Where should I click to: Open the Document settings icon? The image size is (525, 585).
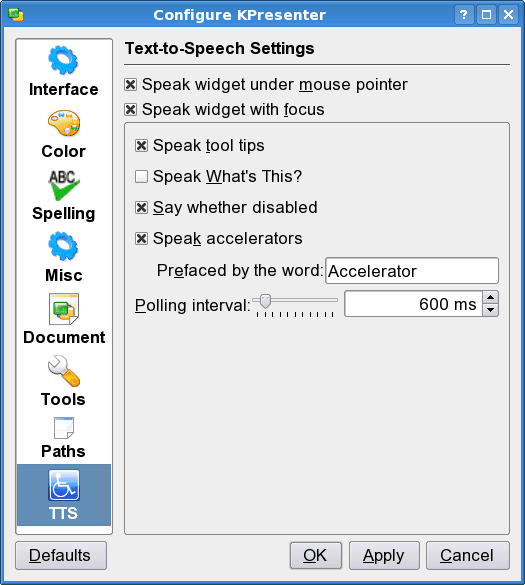(x=64, y=309)
